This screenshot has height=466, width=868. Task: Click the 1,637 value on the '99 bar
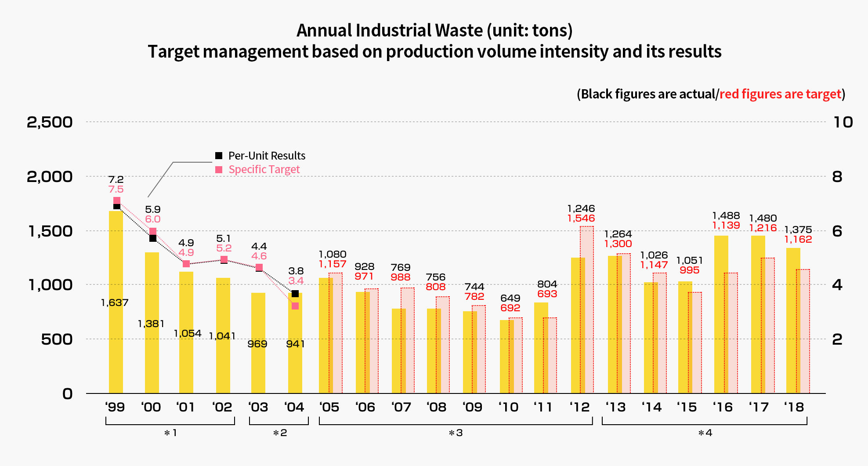(x=115, y=302)
